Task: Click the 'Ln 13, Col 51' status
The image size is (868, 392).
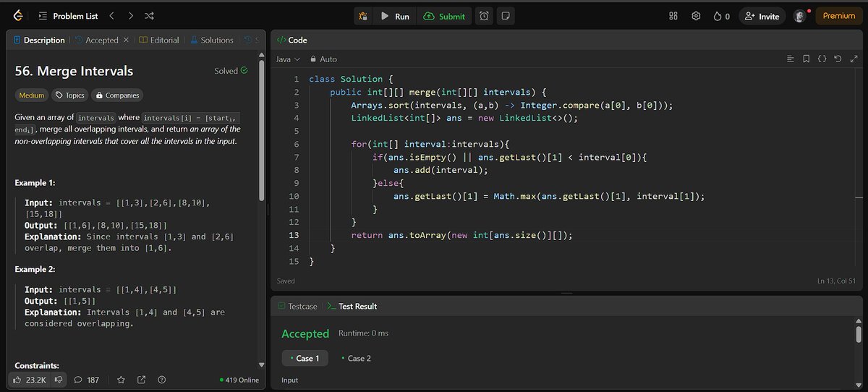Action: [x=836, y=281]
